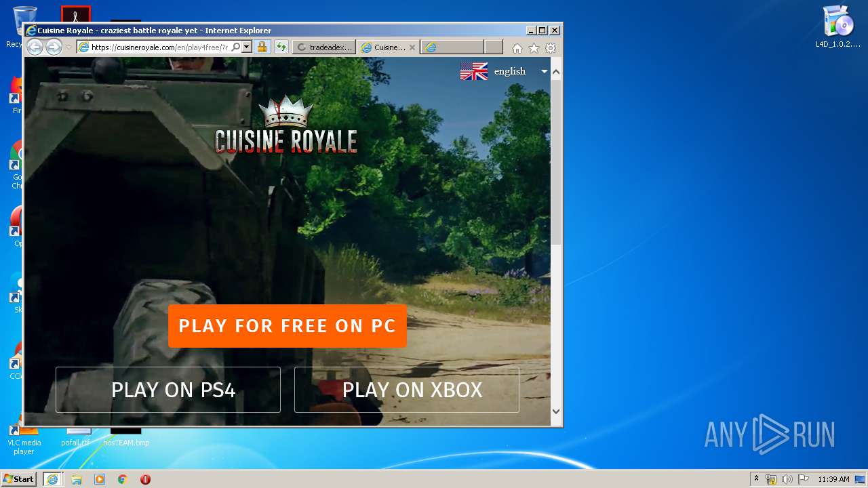This screenshot has height=488, width=868.
Task: Click the Cuisine Royale crown logo
Action: pyautogui.click(x=285, y=125)
